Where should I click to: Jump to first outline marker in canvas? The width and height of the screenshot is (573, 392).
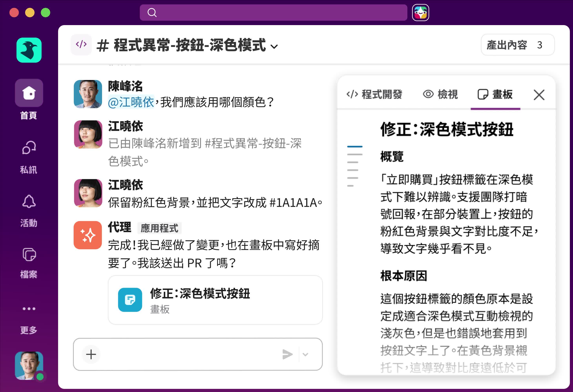(x=355, y=146)
